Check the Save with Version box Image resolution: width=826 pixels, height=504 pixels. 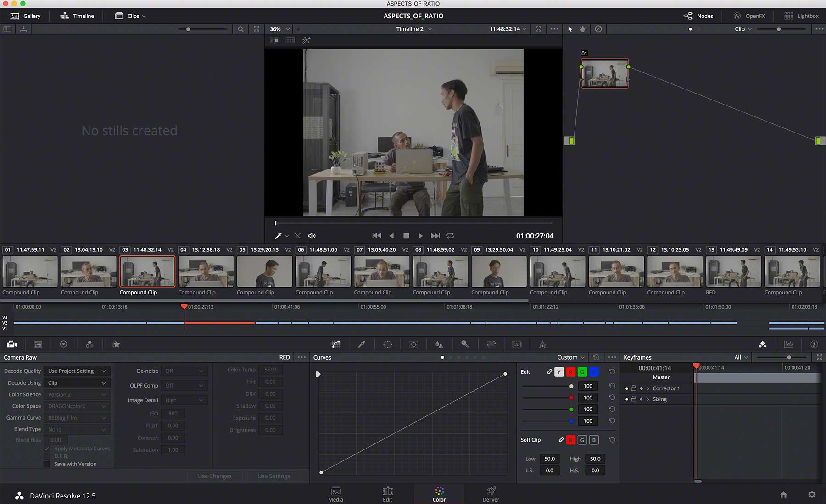tap(47, 464)
